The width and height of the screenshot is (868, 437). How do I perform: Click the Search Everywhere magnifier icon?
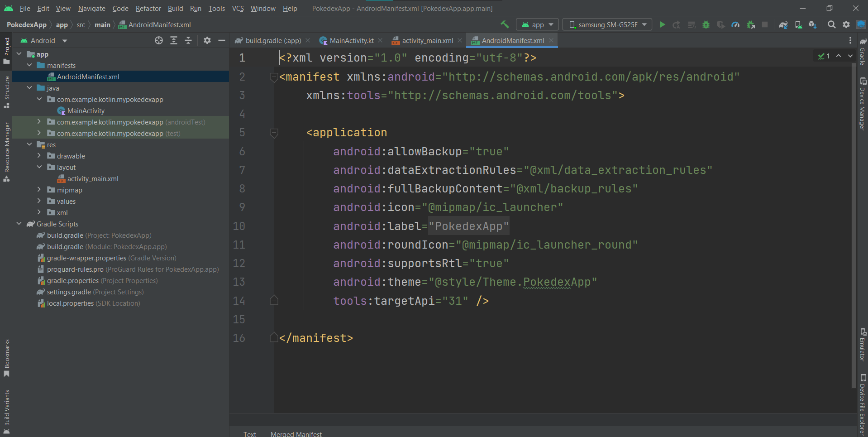pos(831,25)
